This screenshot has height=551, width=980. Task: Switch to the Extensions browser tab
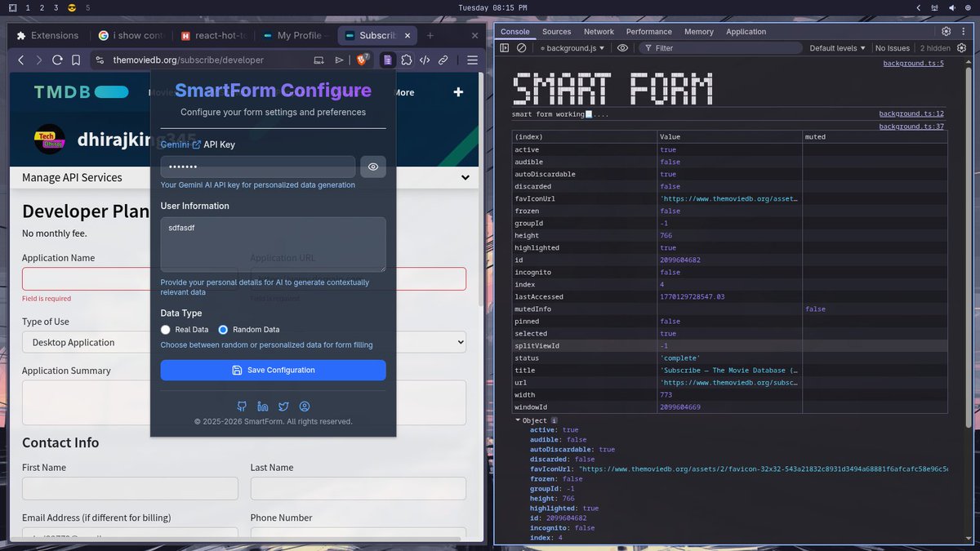pos(48,35)
